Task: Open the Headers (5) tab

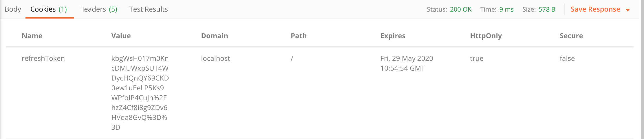Action: point(98,9)
